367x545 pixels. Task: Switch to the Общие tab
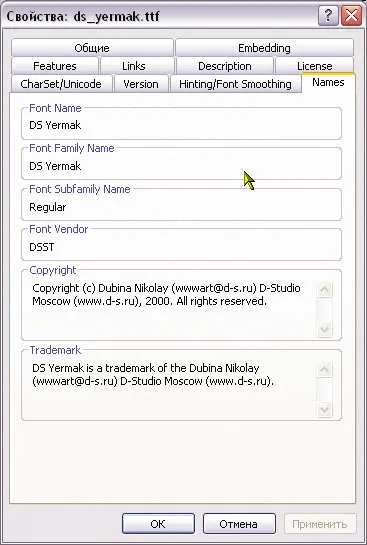coord(92,48)
